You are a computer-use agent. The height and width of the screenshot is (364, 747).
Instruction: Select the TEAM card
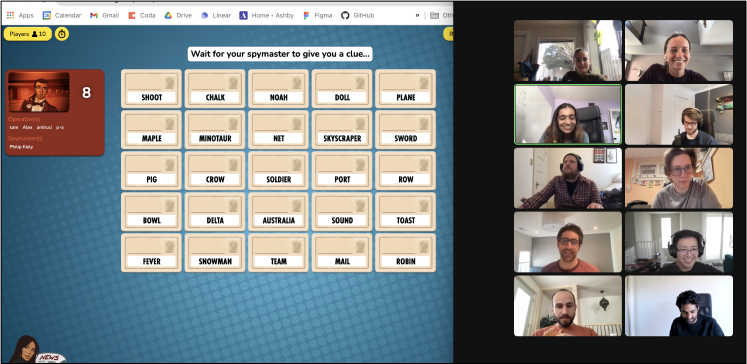[x=278, y=253]
